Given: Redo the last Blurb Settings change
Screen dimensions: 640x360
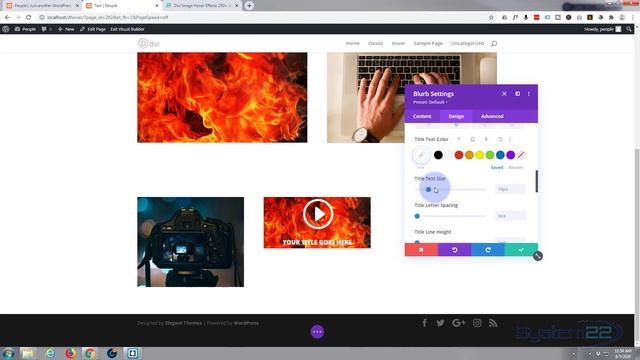Looking at the screenshot, I should click(488, 250).
